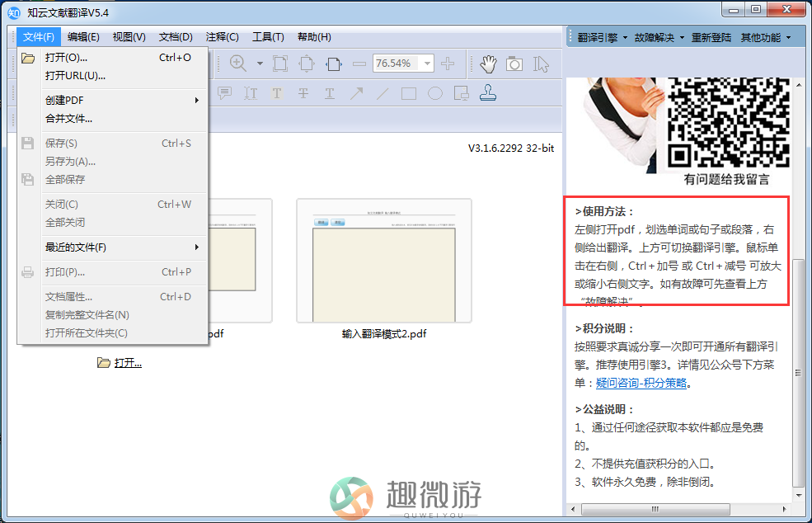Click the right panel horizontal scrollbar
Image resolution: width=812 pixels, height=523 pixels.
655,509
